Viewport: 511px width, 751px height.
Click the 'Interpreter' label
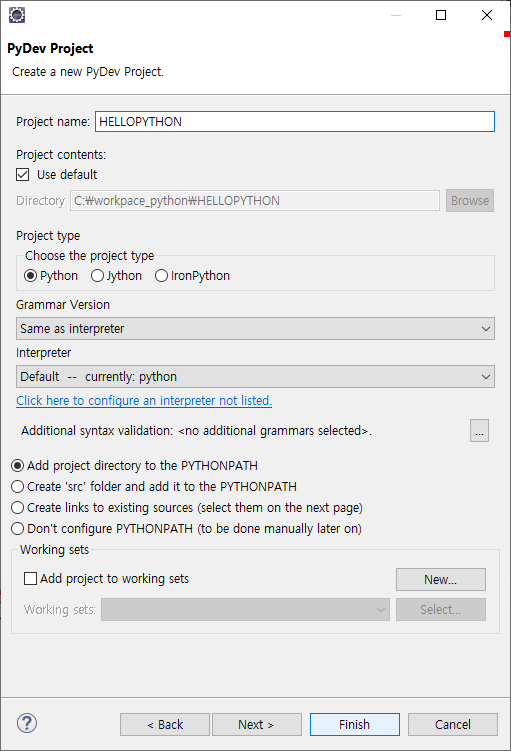[44, 353]
